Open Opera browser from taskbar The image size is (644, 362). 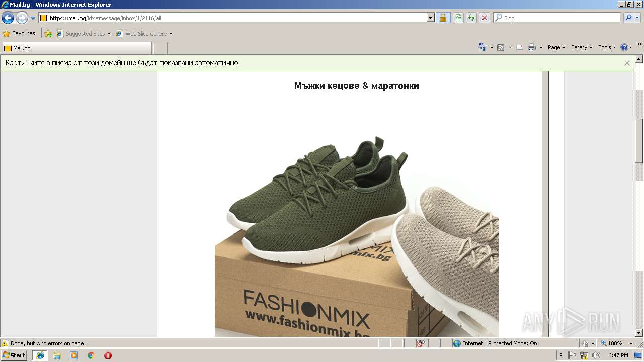[108, 355]
